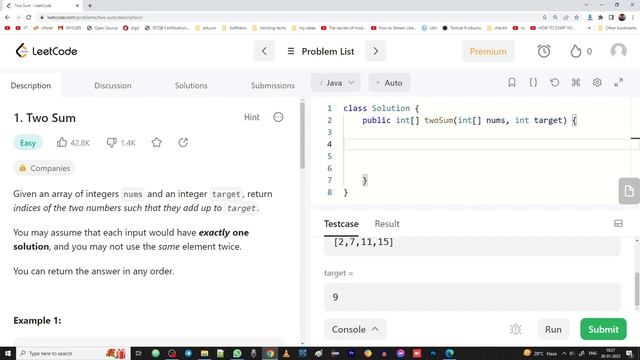The image size is (640, 360).
Task: Click the target input field with 9
Action: click(472, 297)
